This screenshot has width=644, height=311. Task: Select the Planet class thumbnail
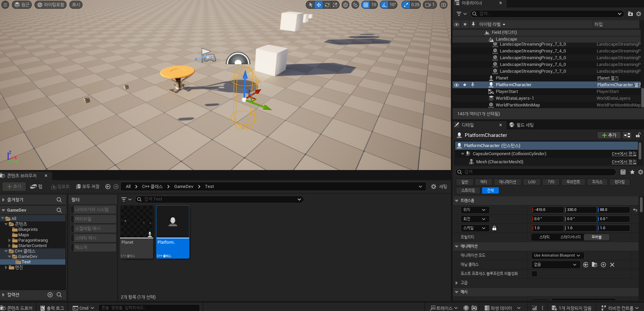click(137, 232)
